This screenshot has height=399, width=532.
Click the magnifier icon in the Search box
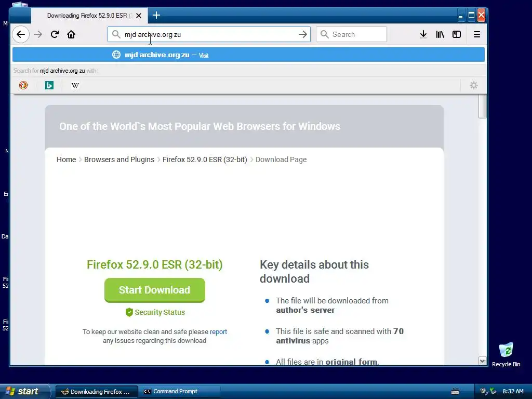[324, 34]
